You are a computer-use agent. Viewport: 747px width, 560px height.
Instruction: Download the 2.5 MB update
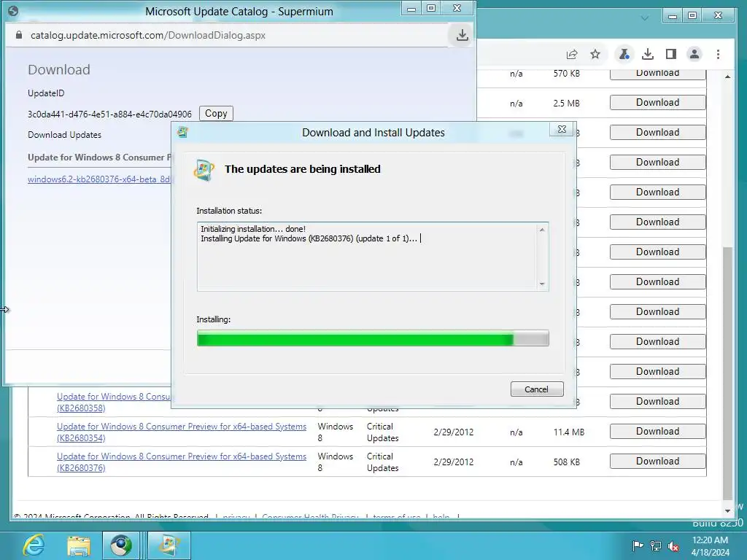pyautogui.click(x=657, y=102)
